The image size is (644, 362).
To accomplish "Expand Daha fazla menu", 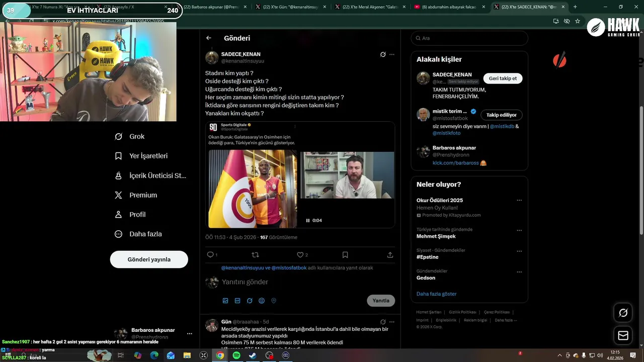I will pos(138,234).
